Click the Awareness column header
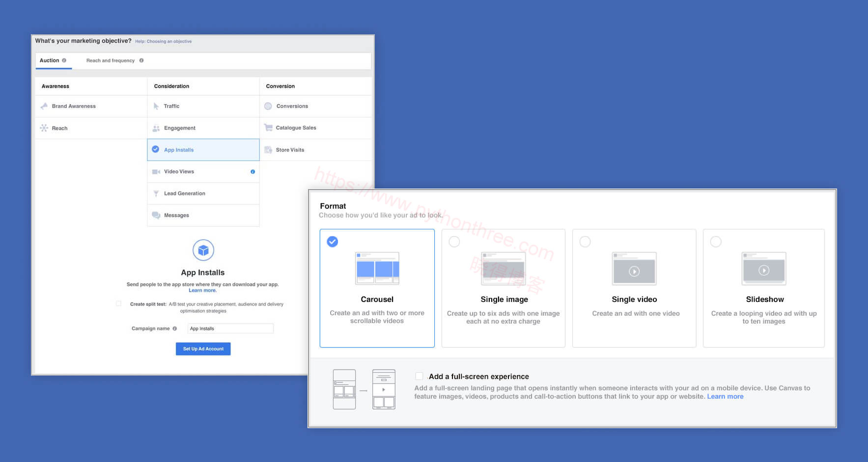Image resolution: width=868 pixels, height=462 pixels. click(x=56, y=86)
